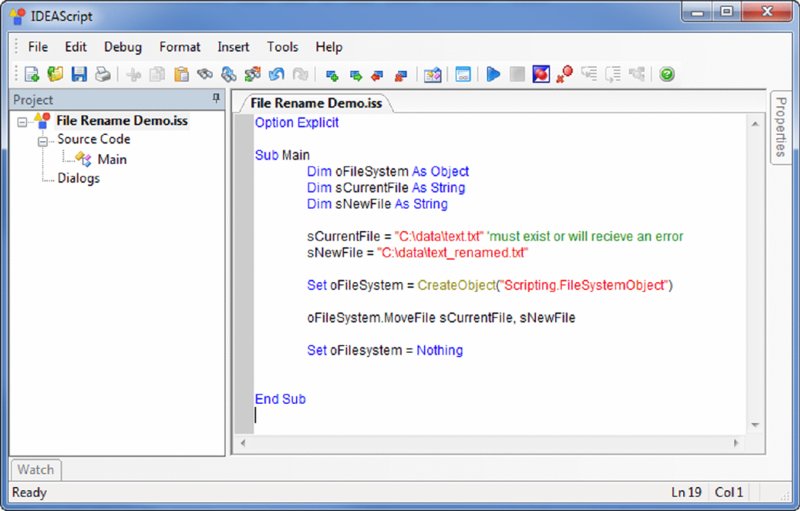Image resolution: width=800 pixels, height=511 pixels.
Task: Click the bookmark icon with the red arrow
Action: coord(378,75)
